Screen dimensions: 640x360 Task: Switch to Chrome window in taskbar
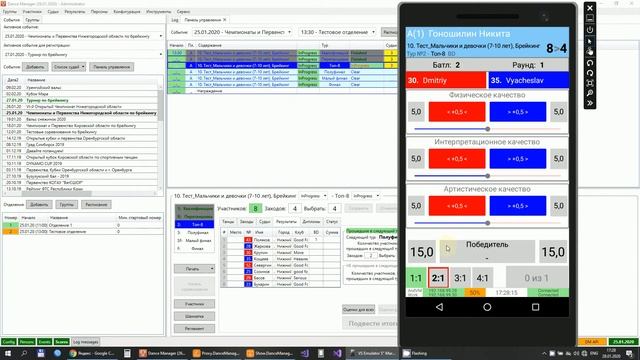pyautogui.click(x=92, y=353)
